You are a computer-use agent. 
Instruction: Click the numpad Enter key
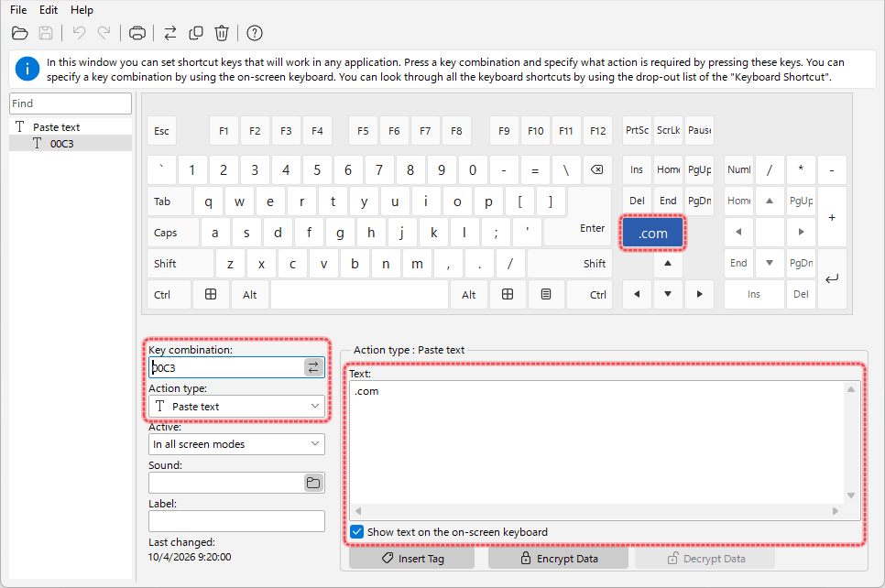(x=832, y=278)
